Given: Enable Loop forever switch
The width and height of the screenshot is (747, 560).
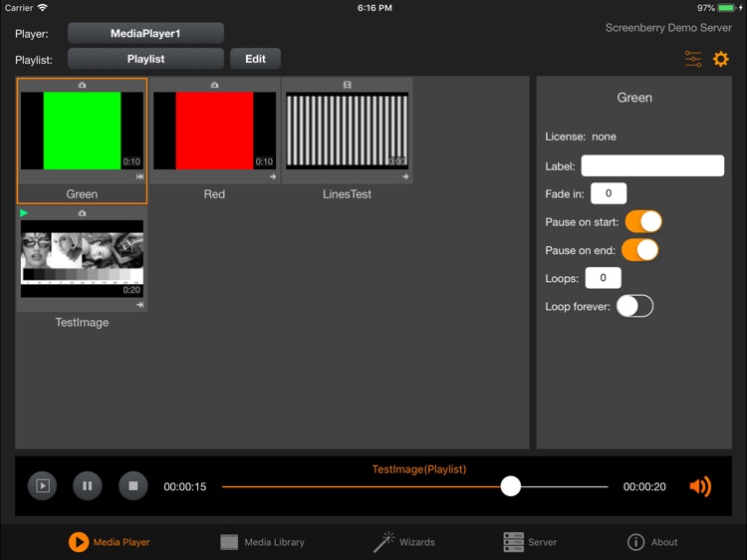Looking at the screenshot, I should coord(634,306).
